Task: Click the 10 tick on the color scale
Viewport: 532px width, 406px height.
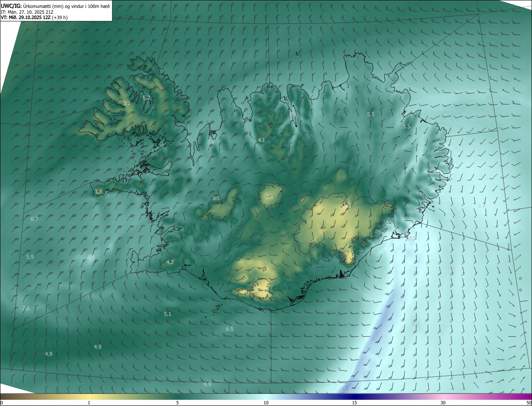Action: tap(266, 403)
